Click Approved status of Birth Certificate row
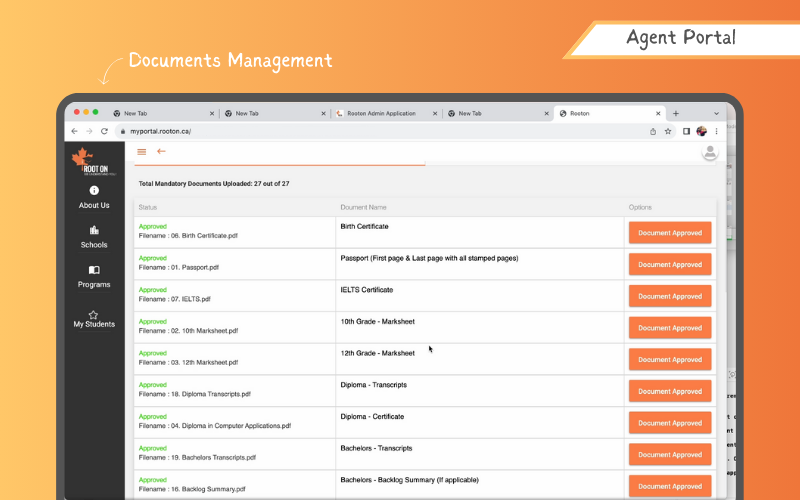This screenshot has width=800, height=500. 153,227
